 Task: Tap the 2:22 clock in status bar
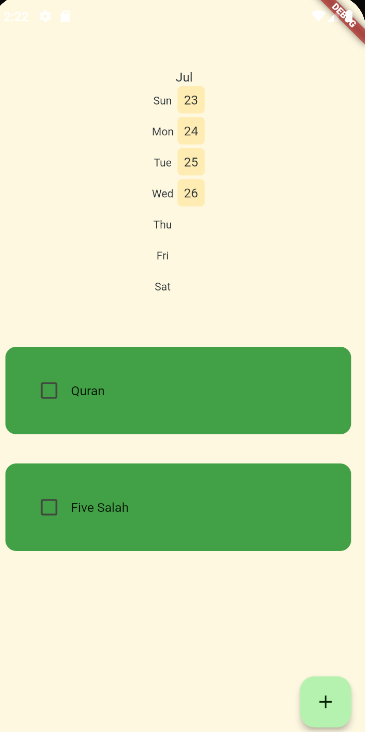coord(16,17)
